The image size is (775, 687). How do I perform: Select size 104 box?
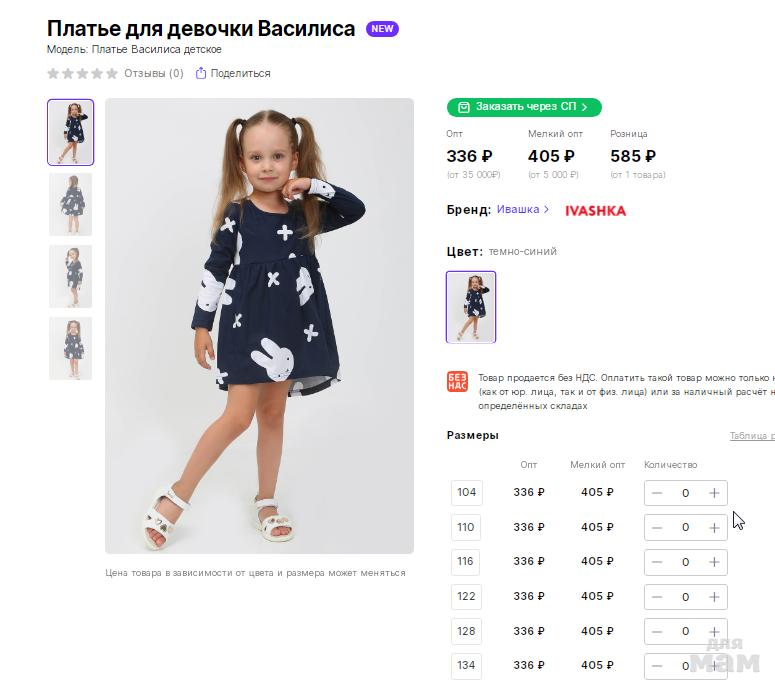[x=466, y=492]
